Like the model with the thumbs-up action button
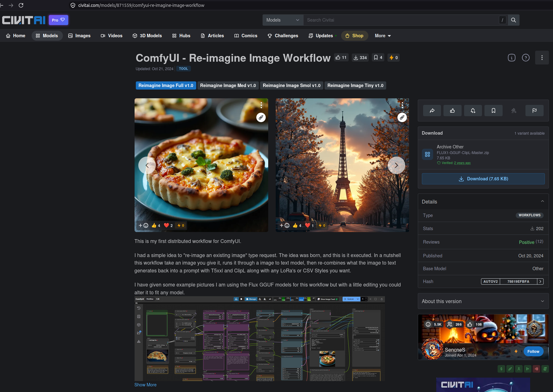The height and width of the screenshot is (392, 553). click(453, 111)
